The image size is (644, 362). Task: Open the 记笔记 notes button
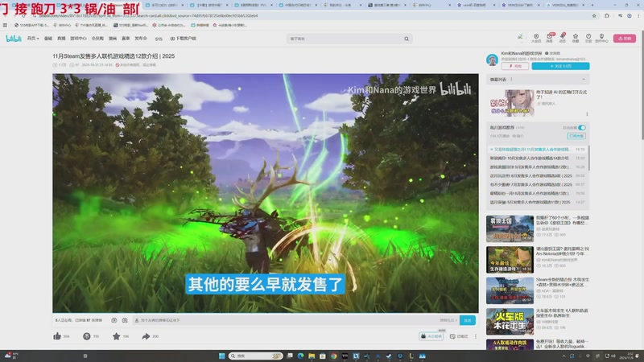[x=459, y=336]
